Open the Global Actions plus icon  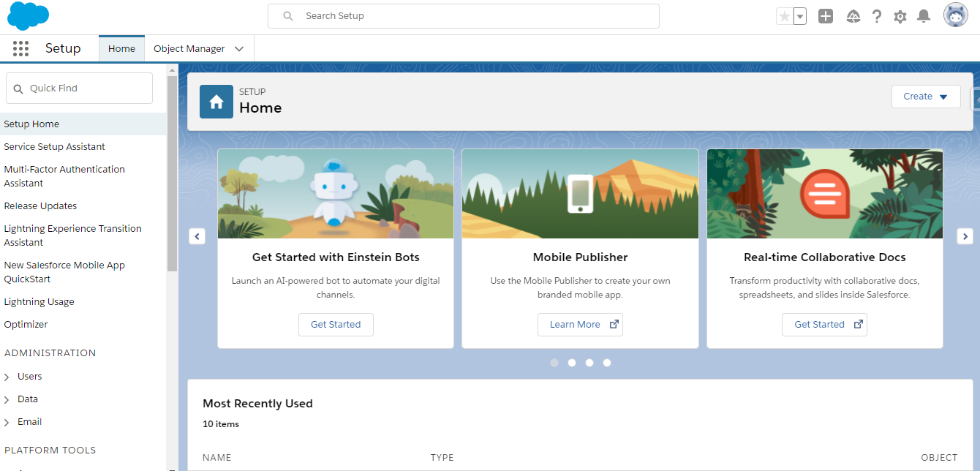pyautogui.click(x=826, y=16)
